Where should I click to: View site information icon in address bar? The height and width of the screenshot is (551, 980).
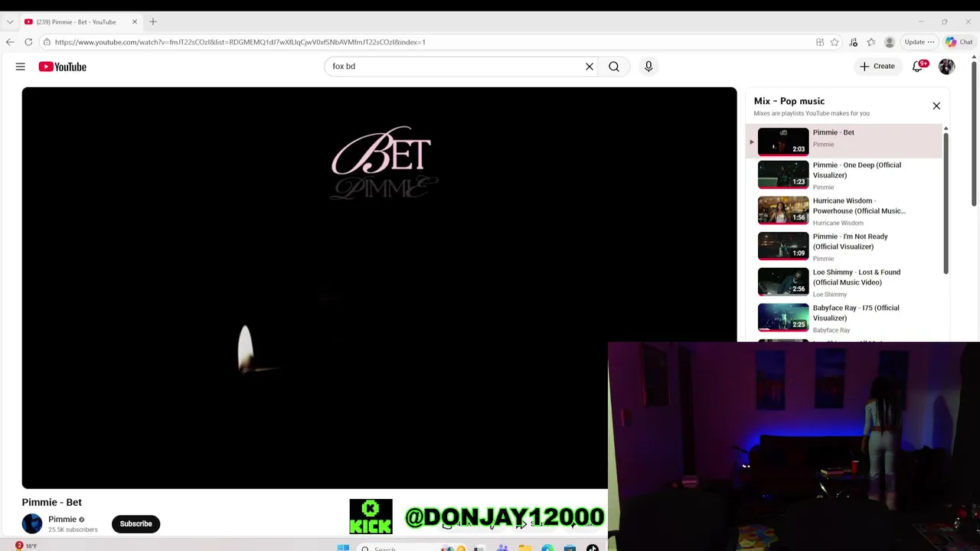coord(47,42)
